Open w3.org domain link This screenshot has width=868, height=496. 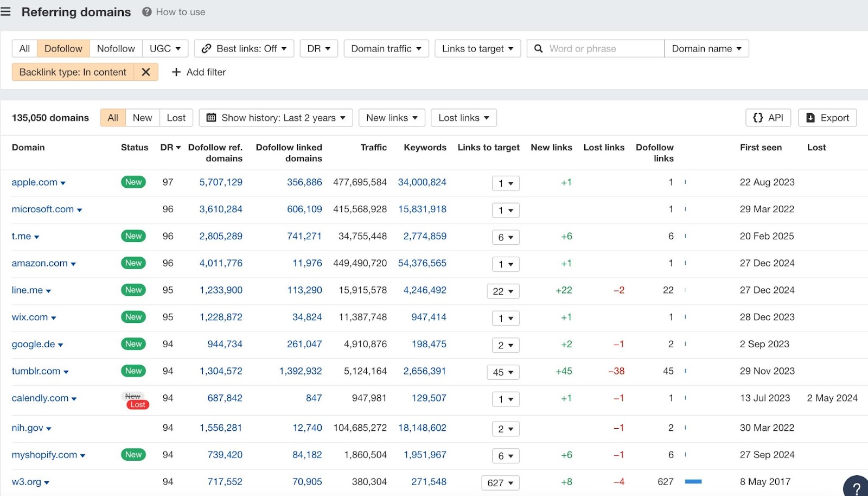pos(27,482)
